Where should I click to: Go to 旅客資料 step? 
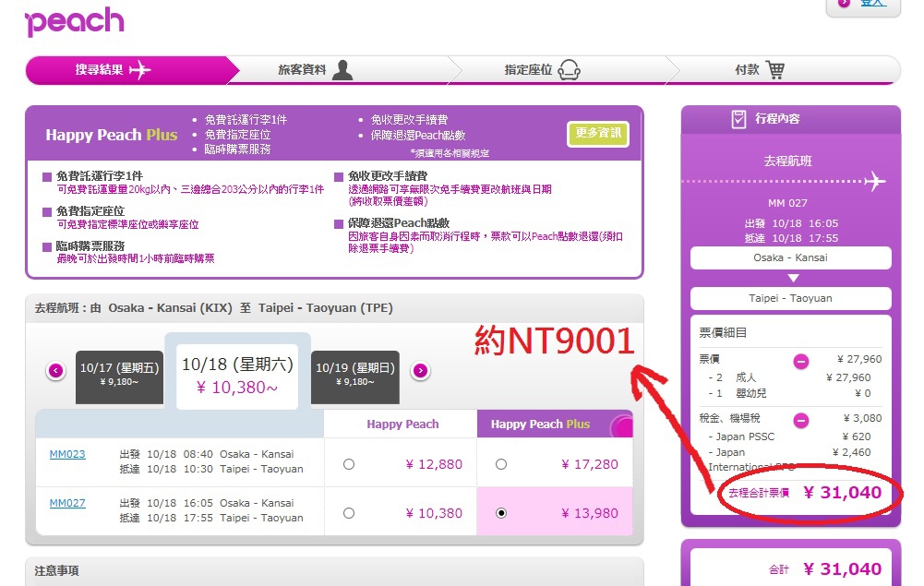(x=342, y=70)
